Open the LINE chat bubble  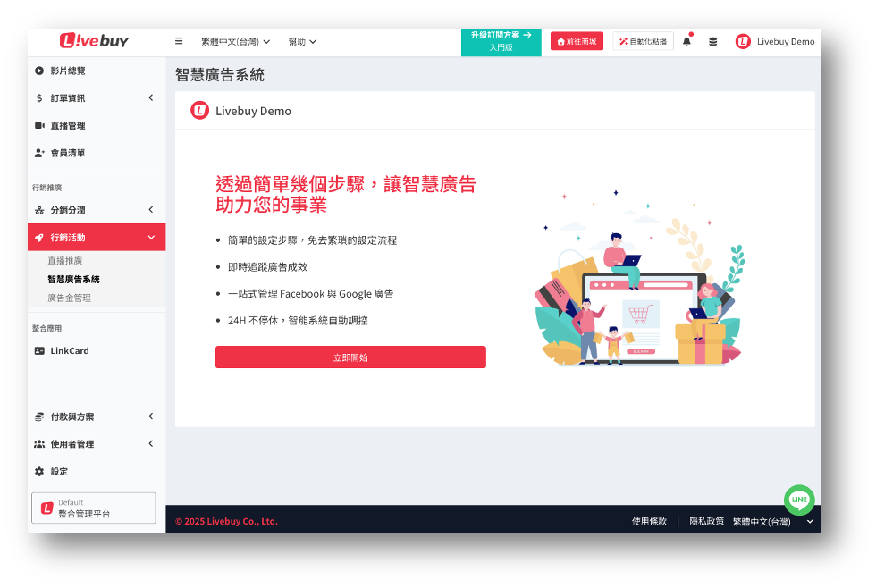point(799,500)
